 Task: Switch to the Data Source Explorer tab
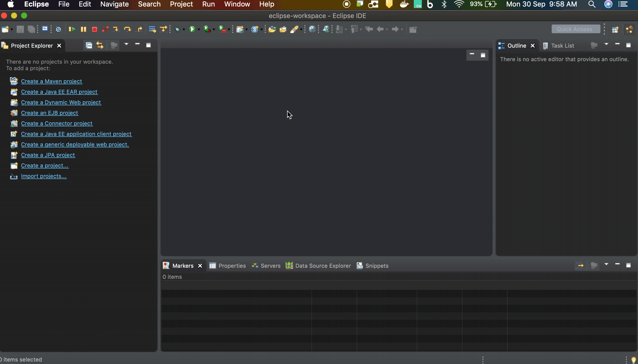point(323,265)
